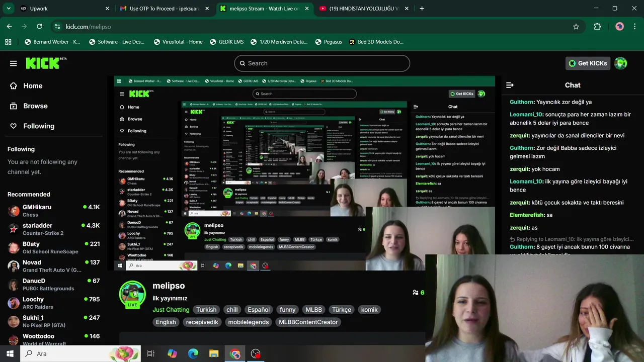
Task: Open the starladder recommended channel
Action: [54, 229]
